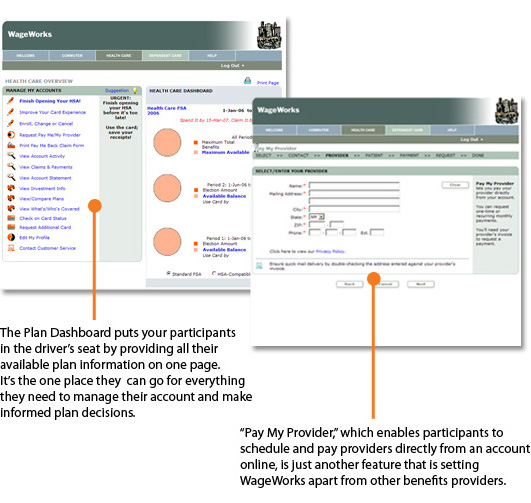Open the Edit My Profile link
This screenshot has height=503, width=531.
[x=34, y=237]
